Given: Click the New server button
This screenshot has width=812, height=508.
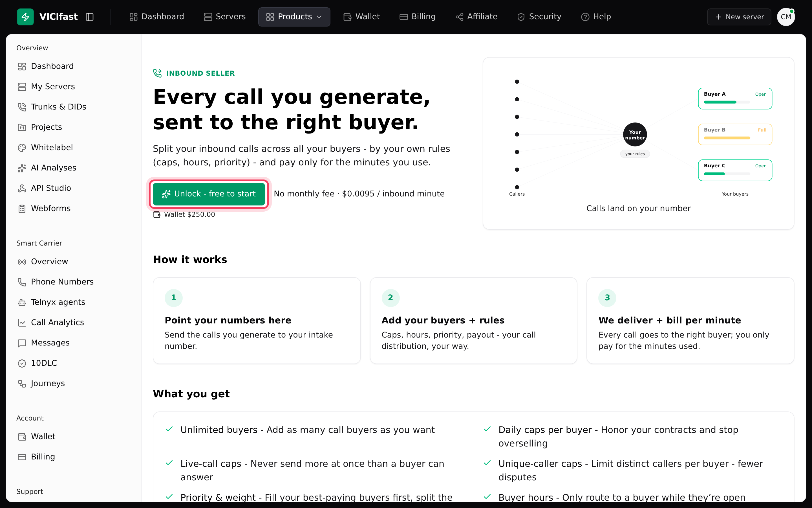Looking at the screenshot, I should click(739, 17).
